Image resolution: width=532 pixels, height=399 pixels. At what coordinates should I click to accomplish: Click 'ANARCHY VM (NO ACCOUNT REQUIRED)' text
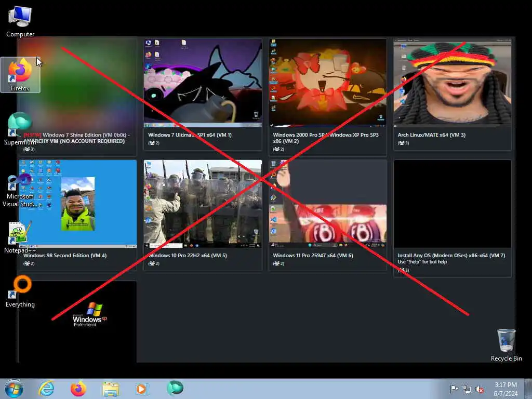coord(74,141)
